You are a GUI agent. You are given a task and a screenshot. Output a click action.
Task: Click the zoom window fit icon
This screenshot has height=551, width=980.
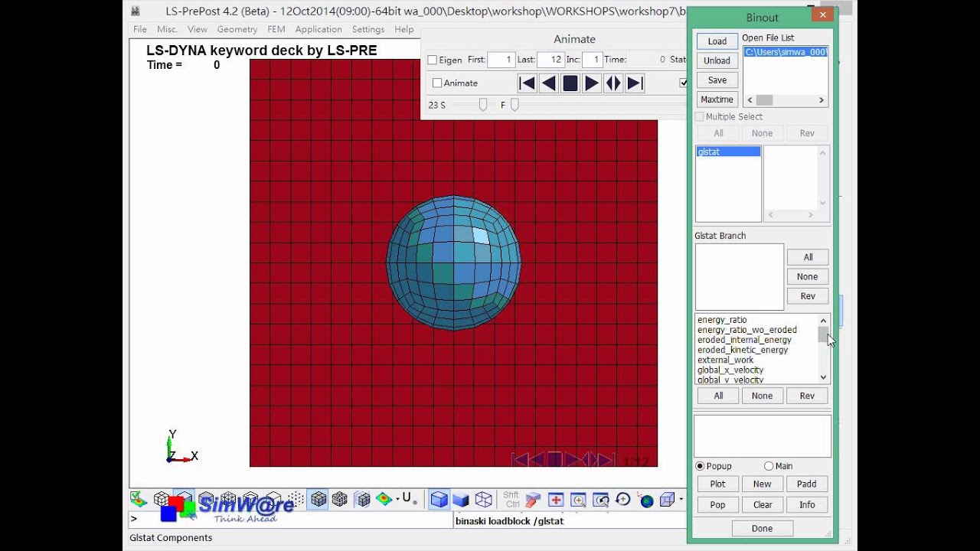(x=601, y=500)
